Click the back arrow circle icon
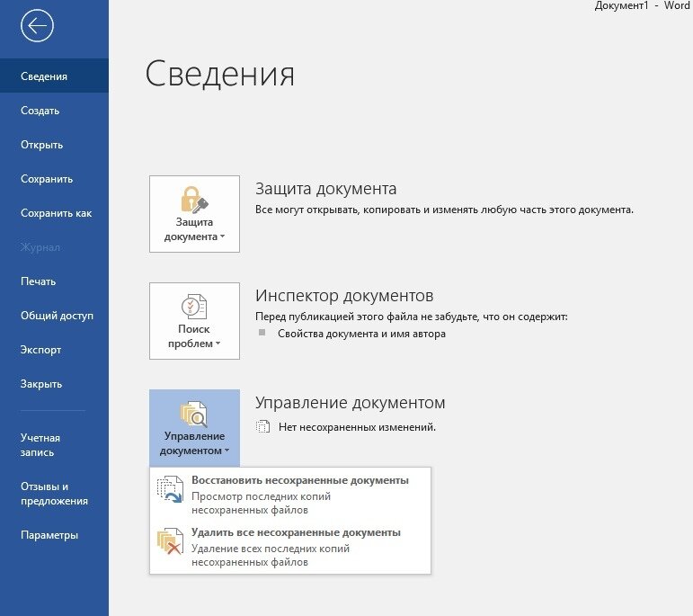The image size is (693, 616). 37,26
